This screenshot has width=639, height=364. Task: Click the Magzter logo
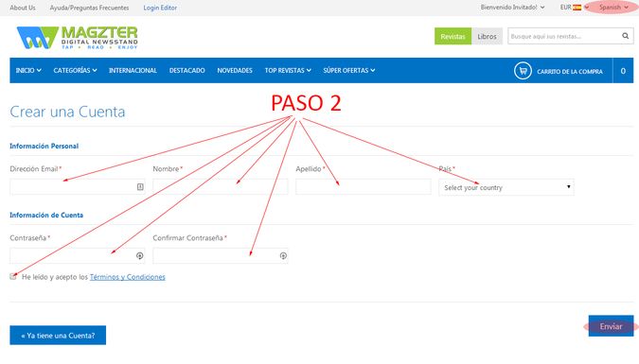[x=77, y=38]
